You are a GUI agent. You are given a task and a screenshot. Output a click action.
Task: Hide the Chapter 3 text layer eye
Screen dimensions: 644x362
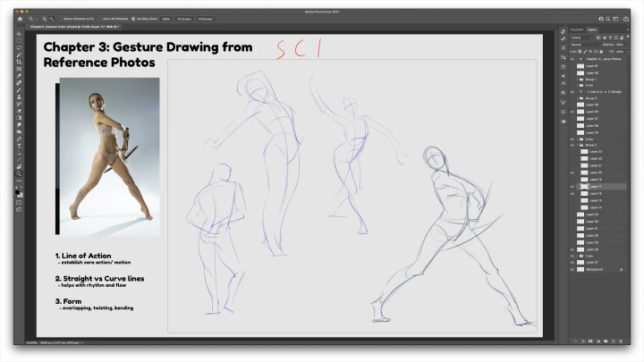pos(572,59)
